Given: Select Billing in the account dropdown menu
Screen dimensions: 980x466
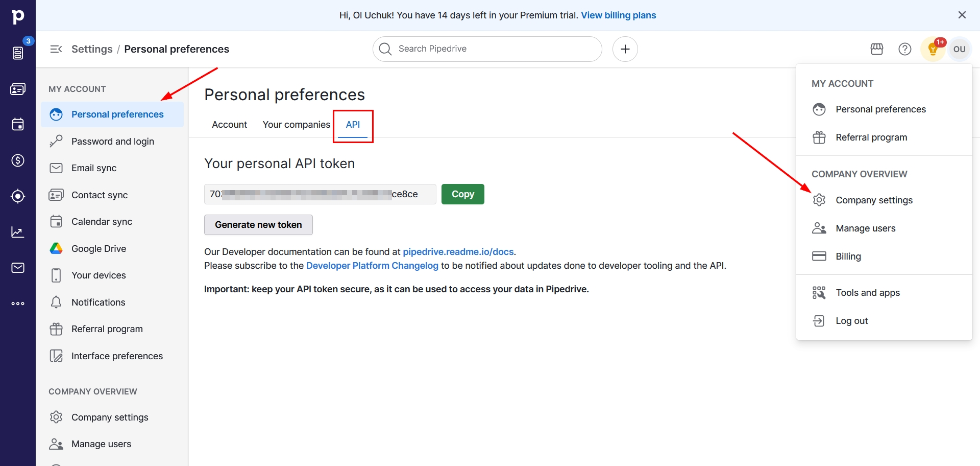Looking at the screenshot, I should click(x=848, y=257).
